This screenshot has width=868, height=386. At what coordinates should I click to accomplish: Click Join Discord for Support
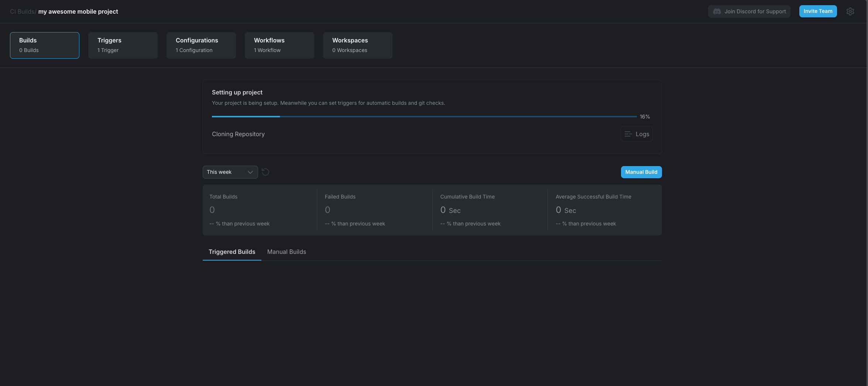click(x=749, y=11)
